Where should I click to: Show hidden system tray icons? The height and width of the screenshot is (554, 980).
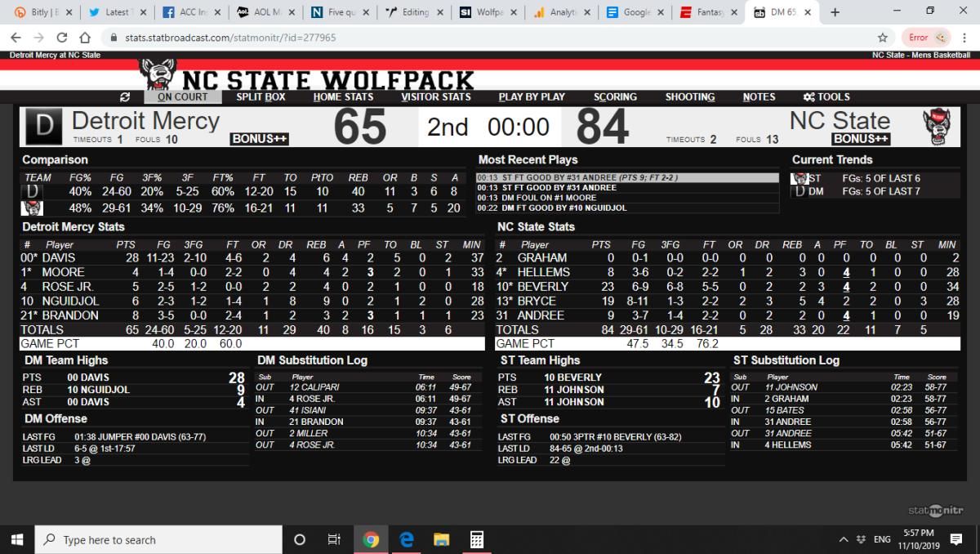[x=844, y=539]
